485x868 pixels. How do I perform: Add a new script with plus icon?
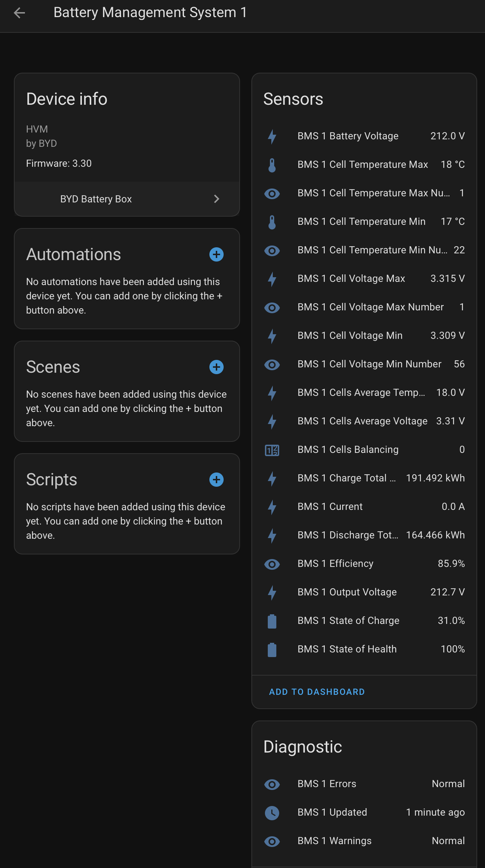click(216, 480)
